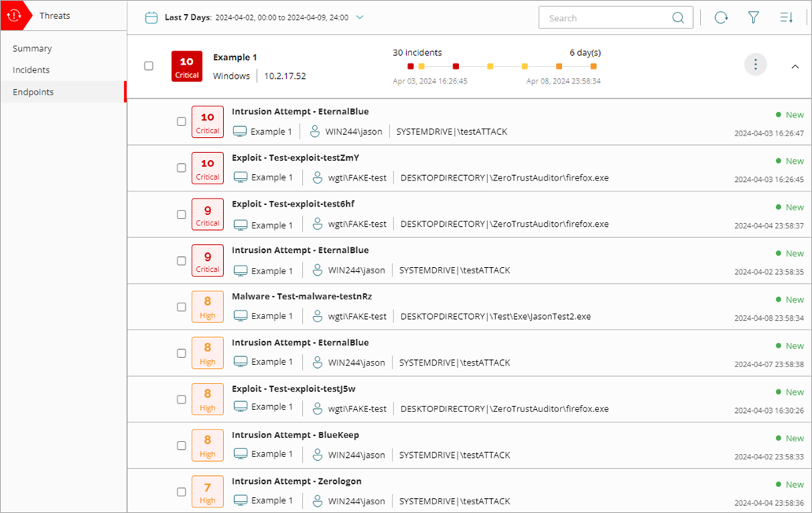Collapse the Example 1 device incident list

click(795, 66)
